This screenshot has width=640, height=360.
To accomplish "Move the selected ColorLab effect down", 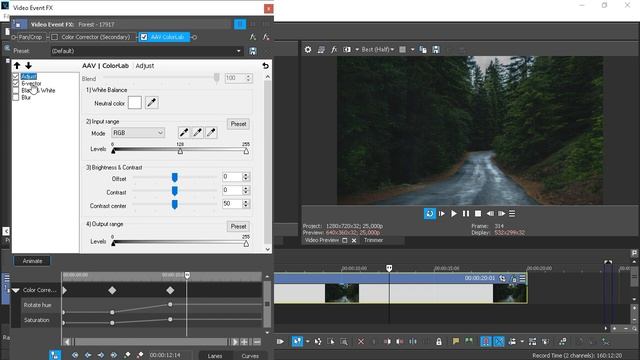I will click(x=28, y=65).
